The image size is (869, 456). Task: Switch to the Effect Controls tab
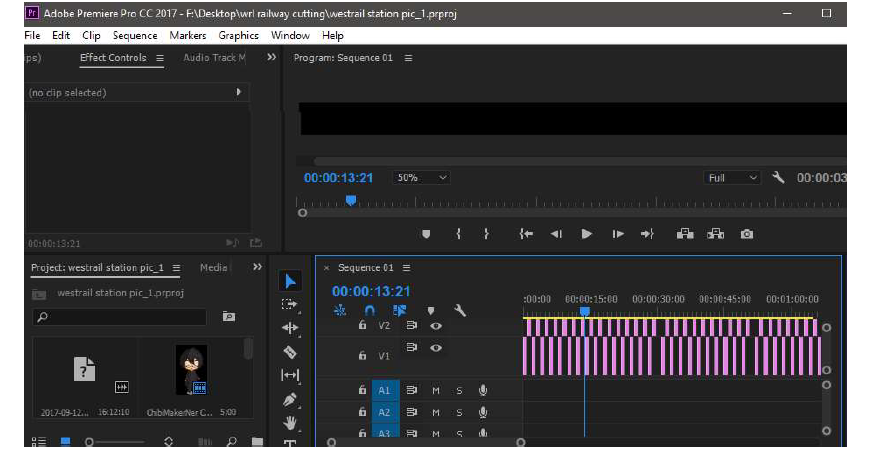tap(113, 58)
